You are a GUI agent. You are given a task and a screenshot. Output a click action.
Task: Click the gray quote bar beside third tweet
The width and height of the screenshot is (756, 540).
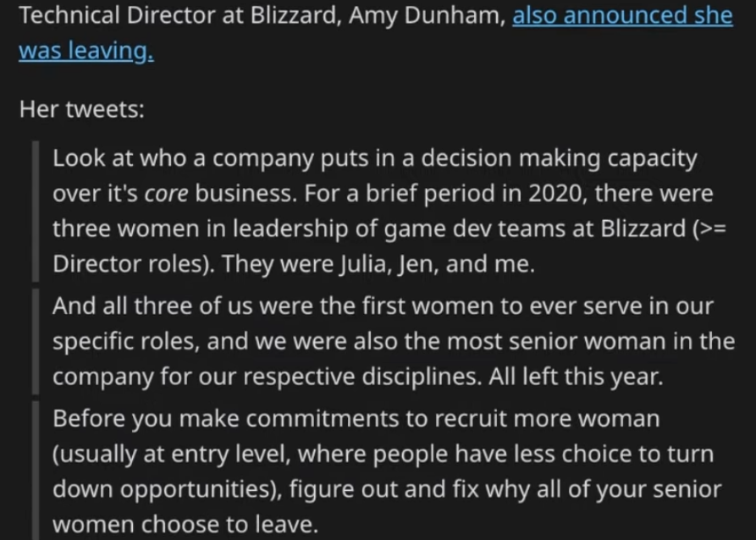click(x=36, y=470)
